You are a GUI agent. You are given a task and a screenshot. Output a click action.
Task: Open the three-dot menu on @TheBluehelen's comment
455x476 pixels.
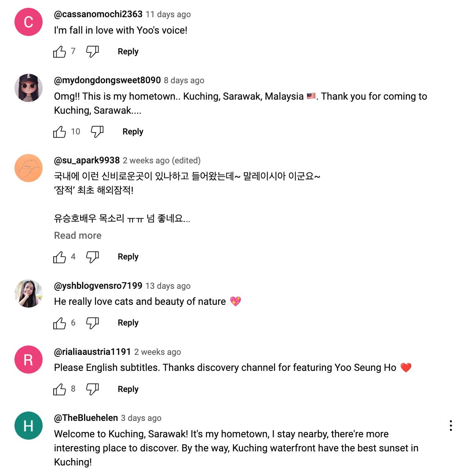450,426
